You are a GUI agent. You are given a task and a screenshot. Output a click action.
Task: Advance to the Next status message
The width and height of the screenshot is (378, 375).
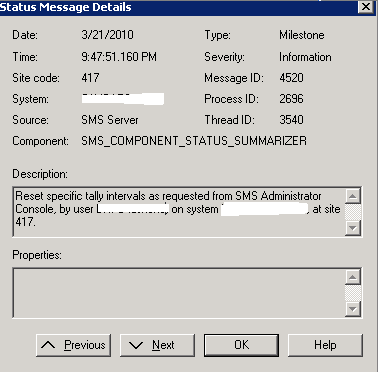point(157,345)
